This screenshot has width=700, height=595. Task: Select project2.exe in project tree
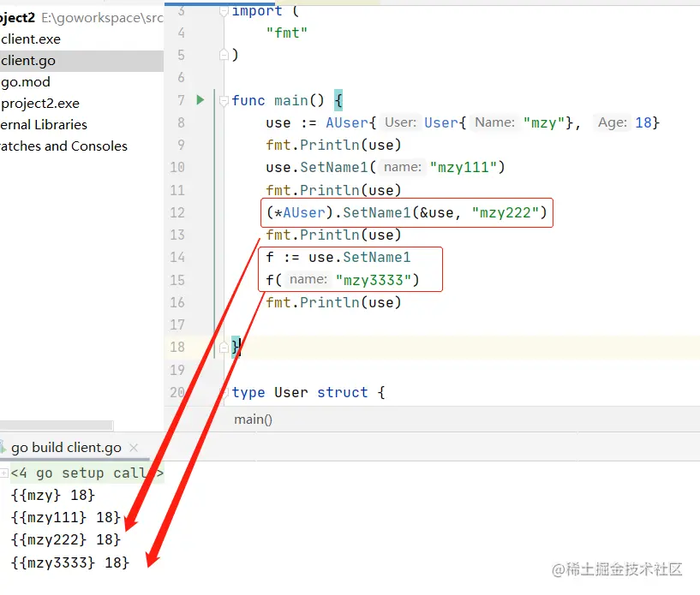click(x=40, y=104)
